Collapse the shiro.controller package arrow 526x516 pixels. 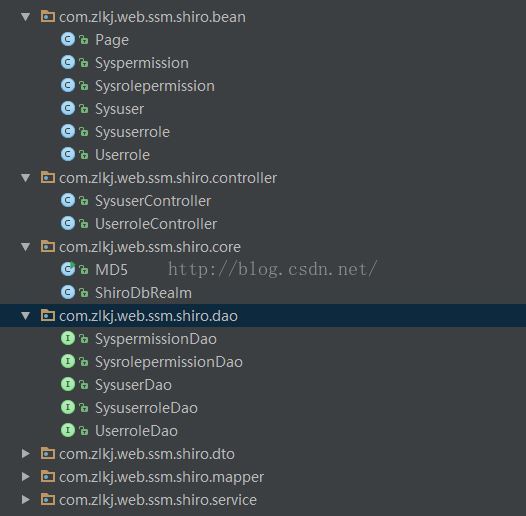click(25, 178)
